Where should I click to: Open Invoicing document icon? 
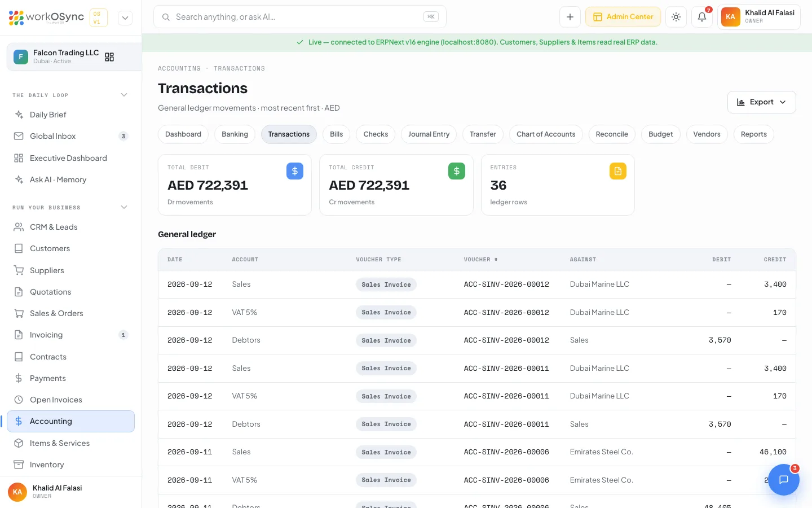(19, 335)
